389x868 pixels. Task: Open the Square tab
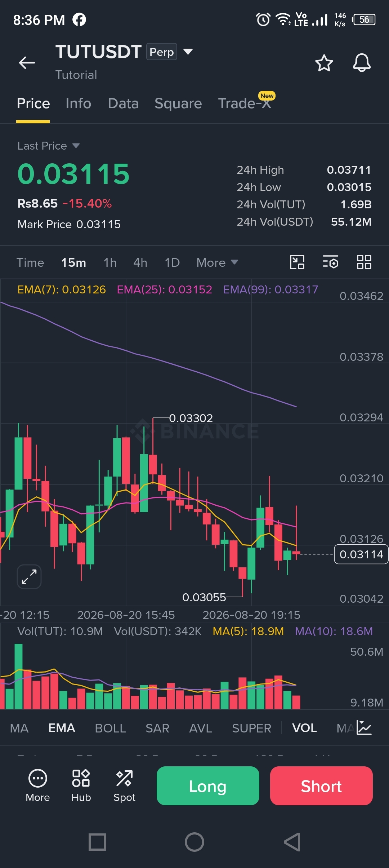click(178, 104)
